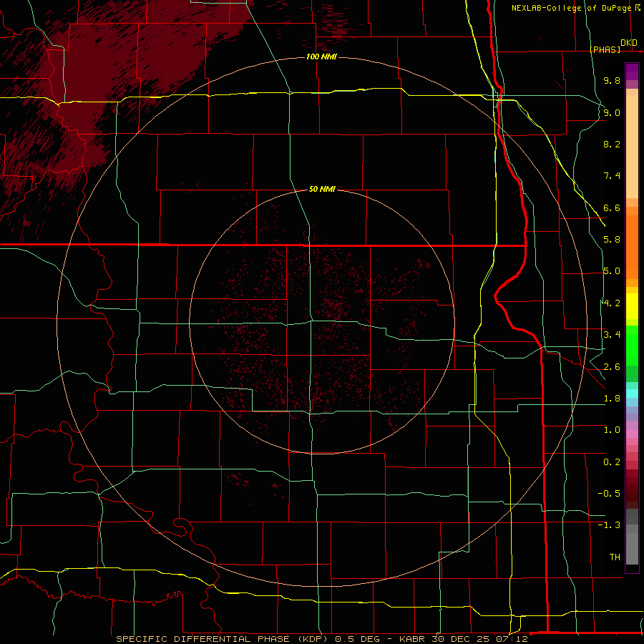This screenshot has width=644, height=644.
Task: Click the 0.5 DEG elevation text
Action: pyautogui.click(x=357, y=639)
